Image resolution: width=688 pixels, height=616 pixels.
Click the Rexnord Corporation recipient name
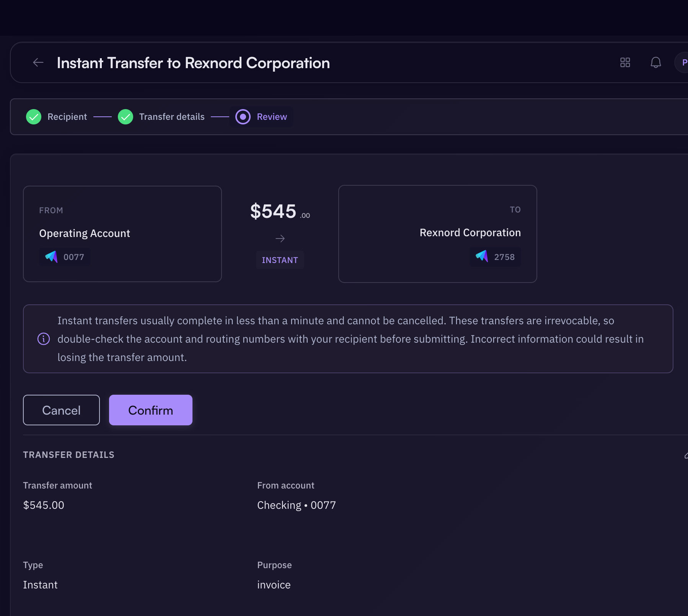470,233
